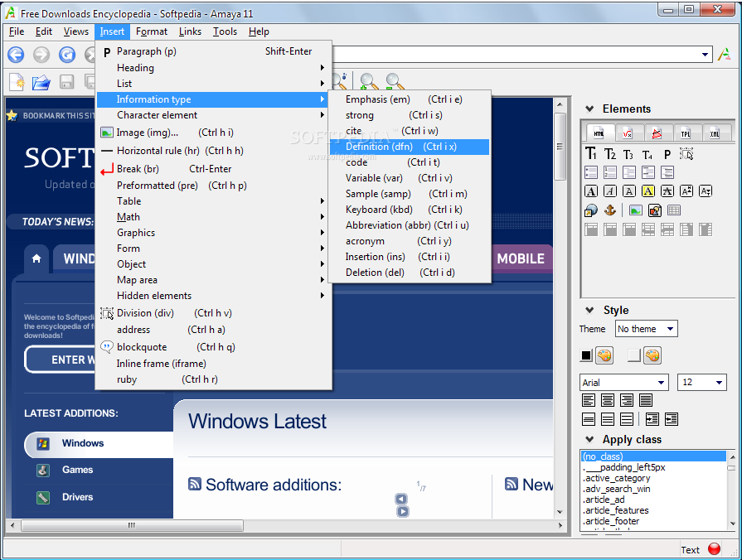Click the image icon in Elements panel
The height and width of the screenshot is (560, 742).
click(636, 210)
